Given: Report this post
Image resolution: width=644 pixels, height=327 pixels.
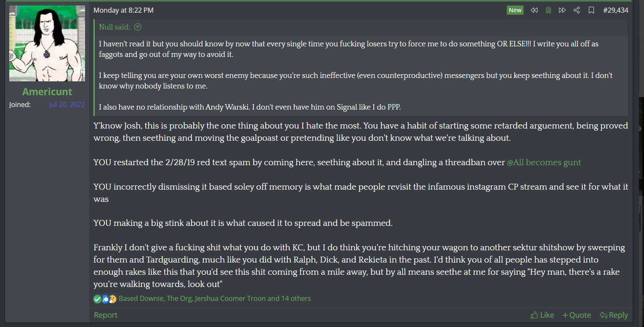Looking at the screenshot, I should (x=106, y=315).
